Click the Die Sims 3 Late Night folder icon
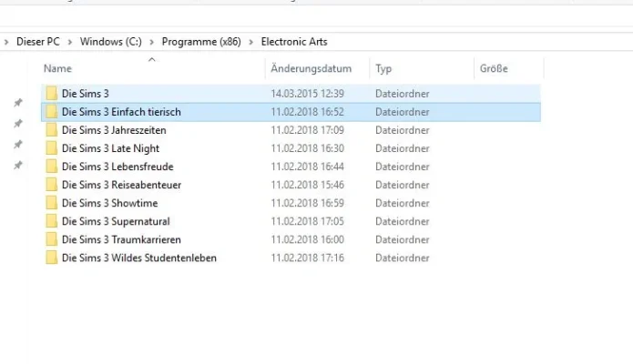The height and width of the screenshot is (364, 633). 52,148
